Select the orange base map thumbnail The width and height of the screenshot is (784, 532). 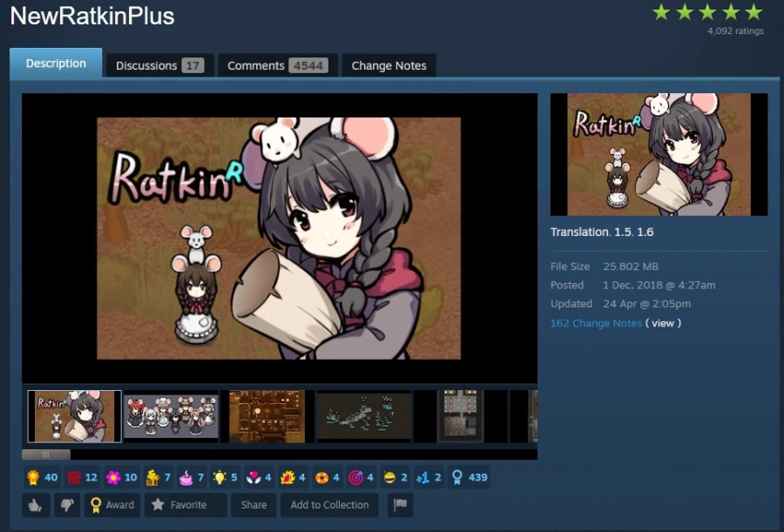point(267,416)
